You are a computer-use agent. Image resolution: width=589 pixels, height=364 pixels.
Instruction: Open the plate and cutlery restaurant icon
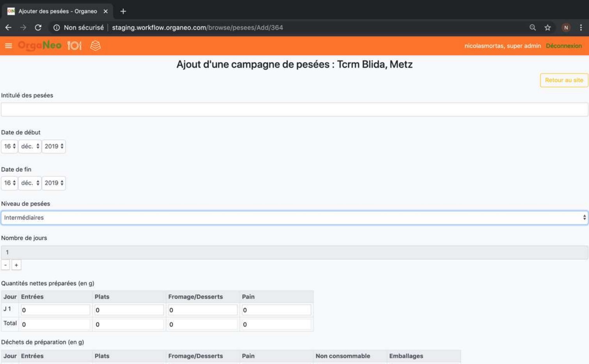point(74,46)
